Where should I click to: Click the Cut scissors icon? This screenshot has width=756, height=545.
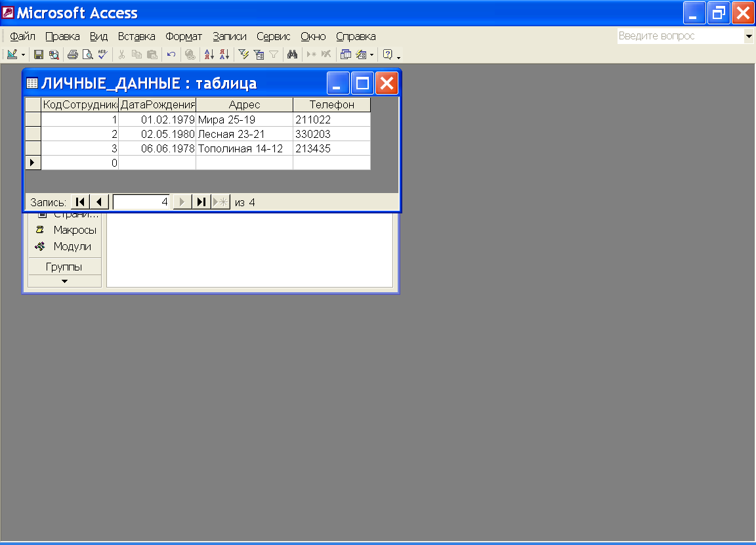[122, 54]
